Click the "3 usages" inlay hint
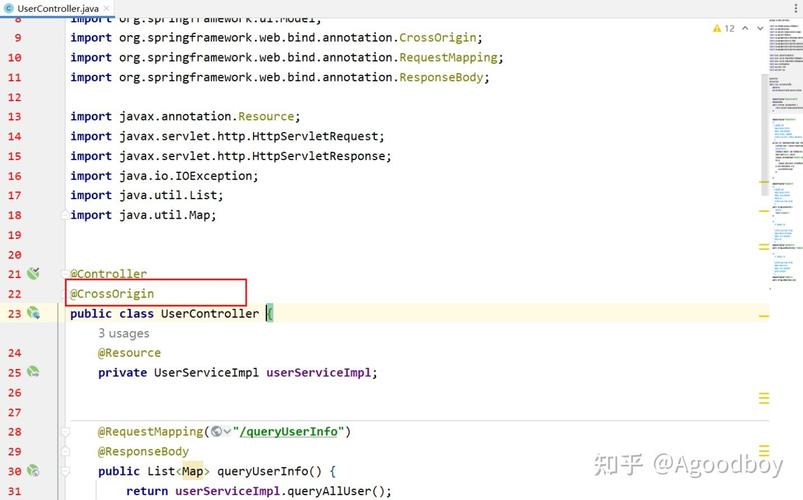This screenshot has height=500, width=803. click(x=123, y=333)
